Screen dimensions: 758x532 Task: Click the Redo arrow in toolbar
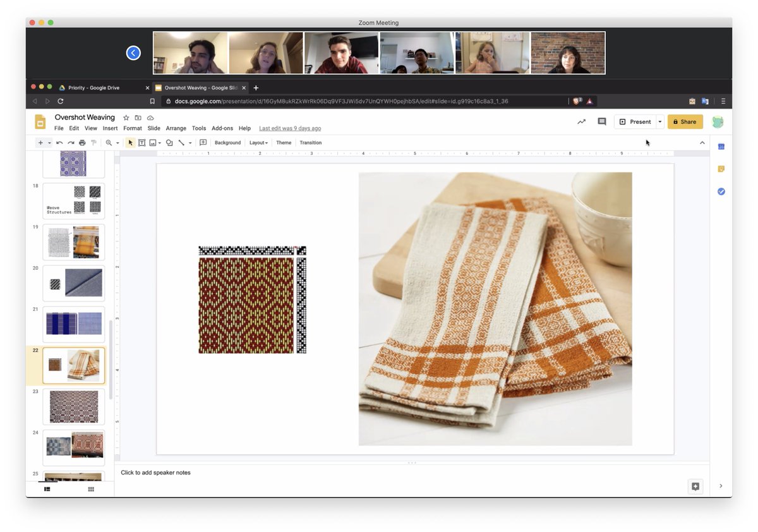(71, 143)
